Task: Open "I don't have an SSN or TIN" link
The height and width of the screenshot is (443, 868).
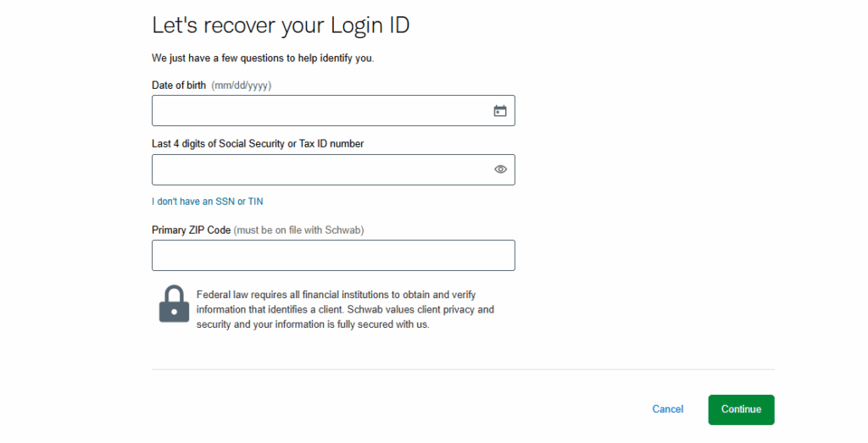Action: point(208,202)
